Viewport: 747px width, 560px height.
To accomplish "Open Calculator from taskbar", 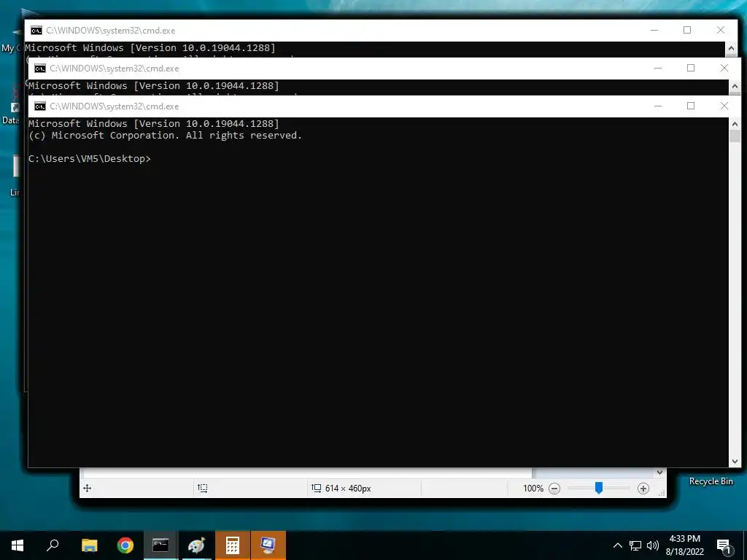I will pos(233,545).
